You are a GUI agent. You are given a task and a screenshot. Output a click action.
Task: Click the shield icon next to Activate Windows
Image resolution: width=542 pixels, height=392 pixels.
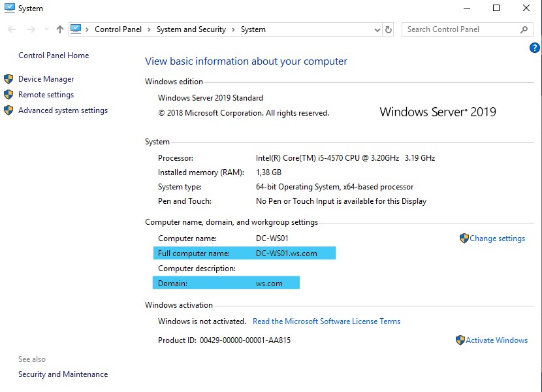click(460, 340)
